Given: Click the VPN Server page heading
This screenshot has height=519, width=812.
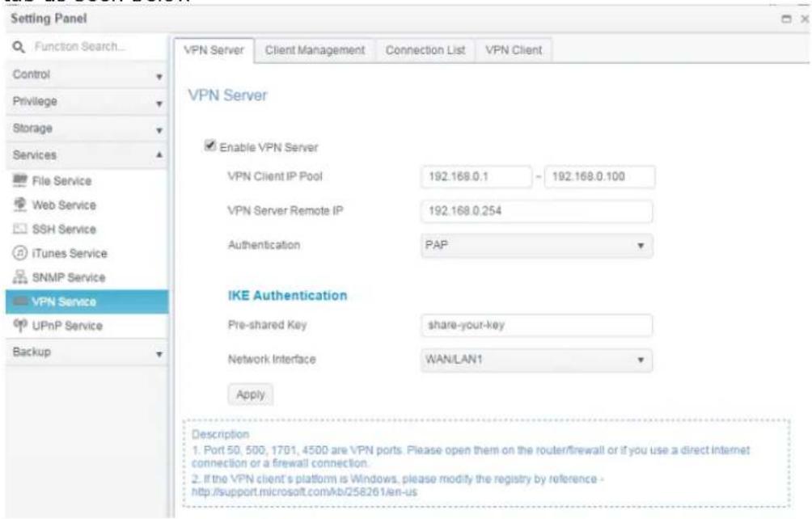Looking at the screenshot, I should coord(227,95).
